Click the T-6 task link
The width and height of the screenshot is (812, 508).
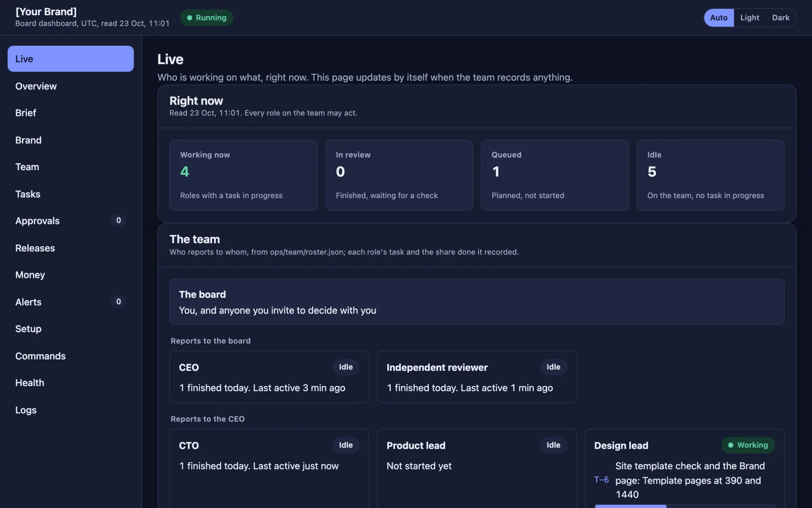(x=601, y=480)
